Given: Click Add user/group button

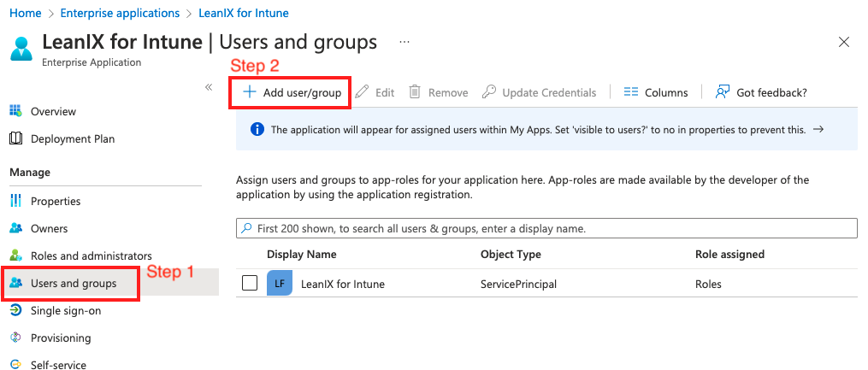Looking at the screenshot, I should click(291, 91).
